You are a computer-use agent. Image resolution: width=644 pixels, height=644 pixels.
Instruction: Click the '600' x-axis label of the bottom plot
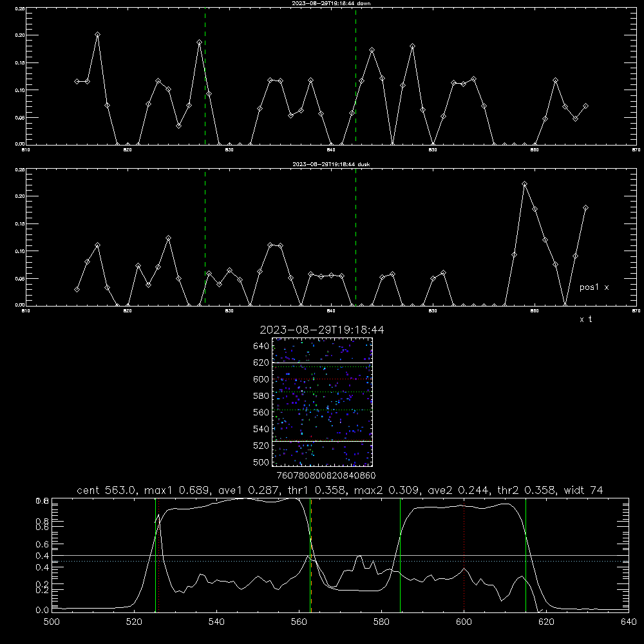pyautogui.click(x=464, y=622)
